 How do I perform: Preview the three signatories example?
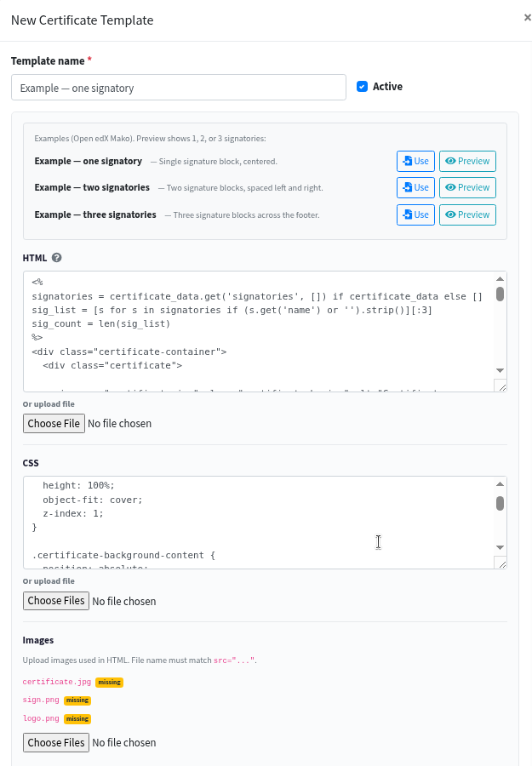pyautogui.click(x=467, y=215)
